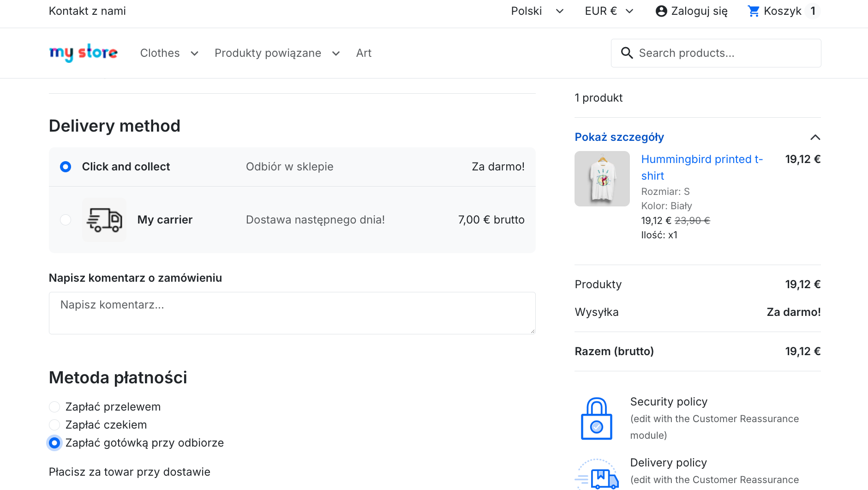Image resolution: width=868 pixels, height=490 pixels.
Task: Click the Delivery policy truck icon
Action: (x=597, y=474)
